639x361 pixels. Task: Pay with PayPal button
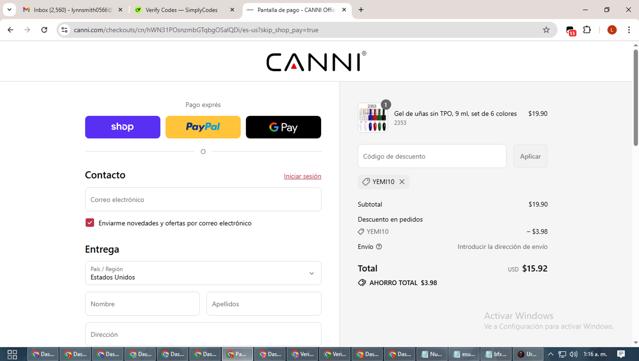203,127
